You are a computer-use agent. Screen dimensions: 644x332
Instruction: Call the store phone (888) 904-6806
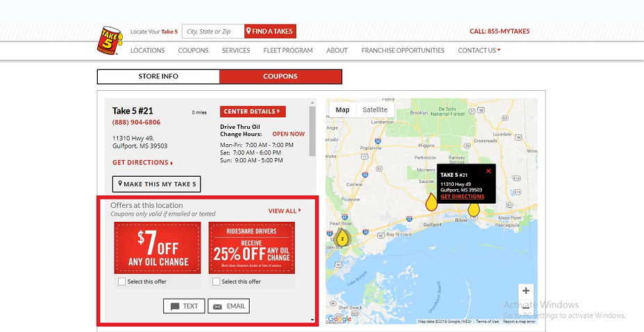tap(136, 122)
